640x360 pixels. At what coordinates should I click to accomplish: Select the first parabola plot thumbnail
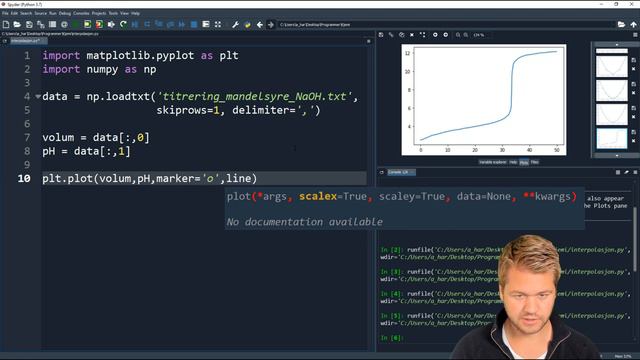pyautogui.click(x=611, y=66)
